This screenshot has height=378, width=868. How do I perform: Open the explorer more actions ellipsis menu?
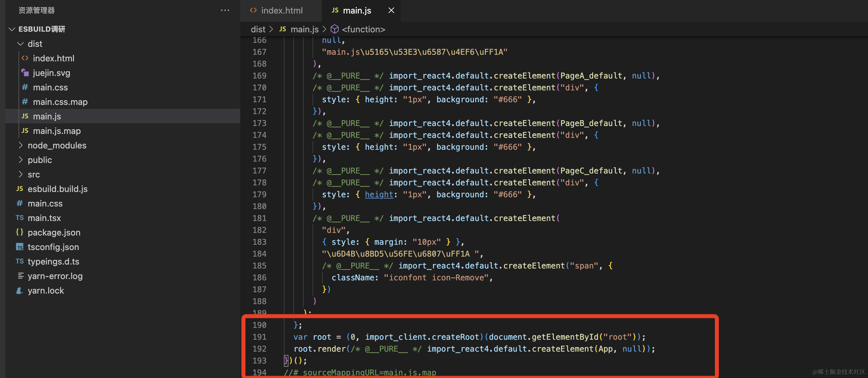tap(225, 11)
